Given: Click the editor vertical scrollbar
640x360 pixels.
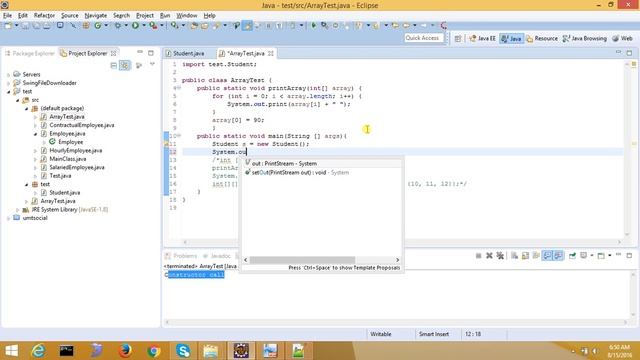Looking at the screenshot, I should pos(627,149).
